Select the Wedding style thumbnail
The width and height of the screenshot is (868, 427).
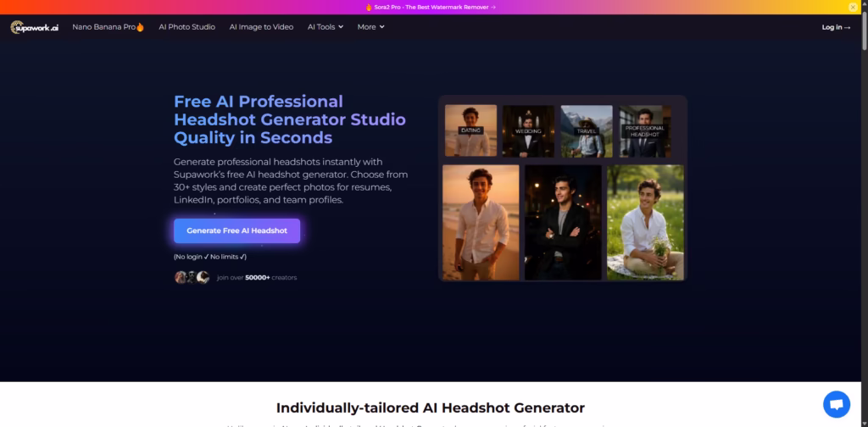[528, 130]
